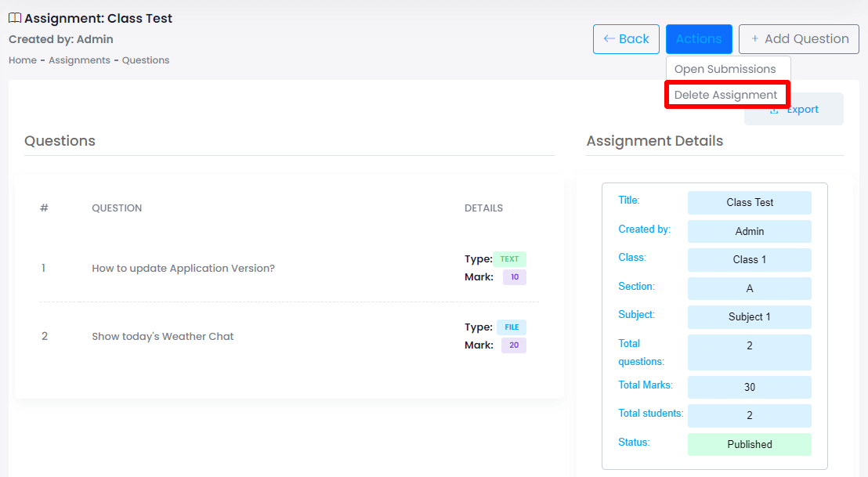The image size is (868, 477).
Task: Click the export upload icon
Action: click(774, 110)
